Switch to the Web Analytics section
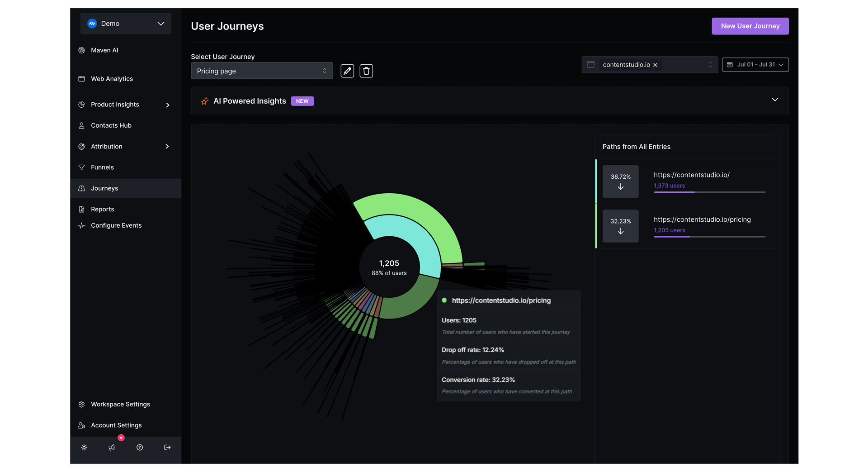 coord(112,78)
